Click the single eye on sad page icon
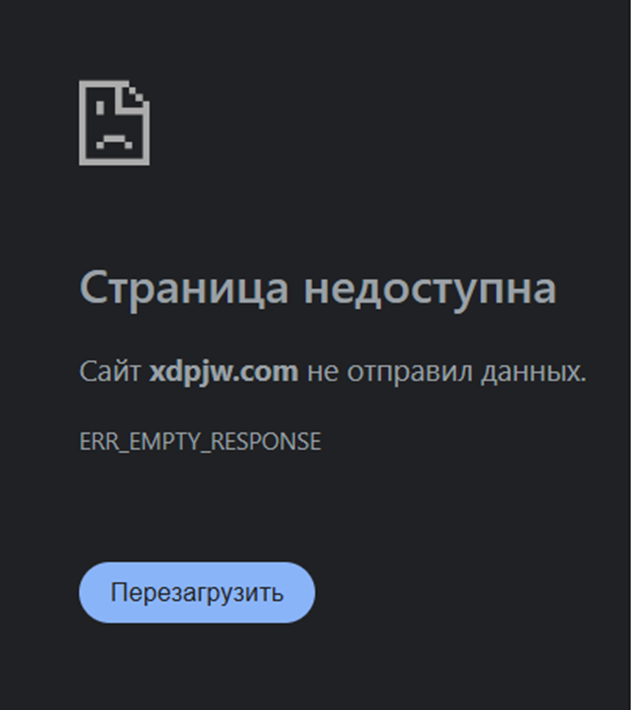The height and width of the screenshot is (710, 631). [x=100, y=108]
